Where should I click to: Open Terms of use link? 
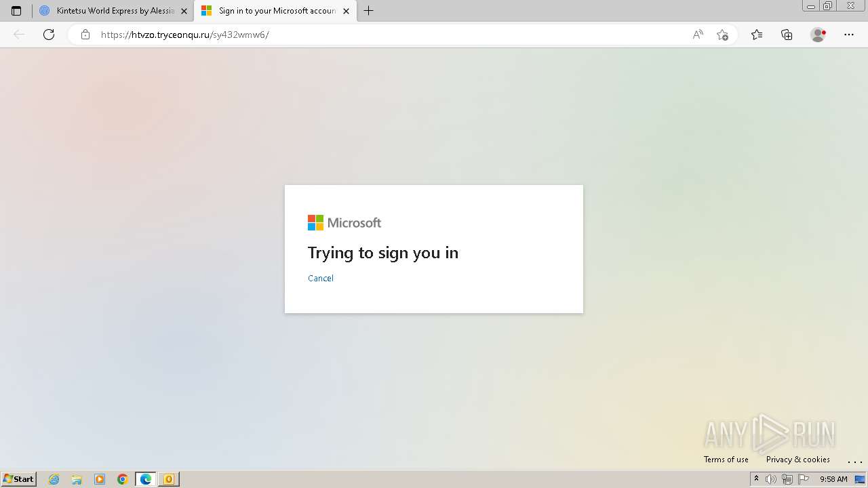click(726, 460)
